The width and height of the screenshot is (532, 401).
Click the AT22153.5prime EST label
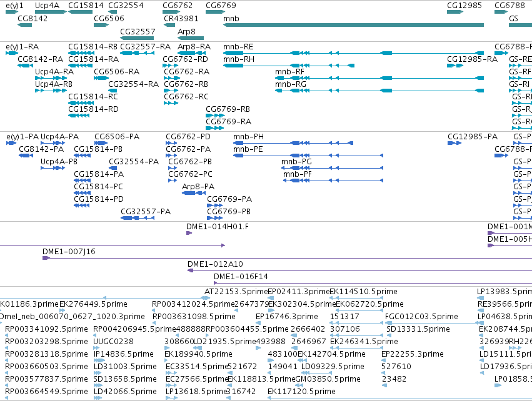(236, 292)
